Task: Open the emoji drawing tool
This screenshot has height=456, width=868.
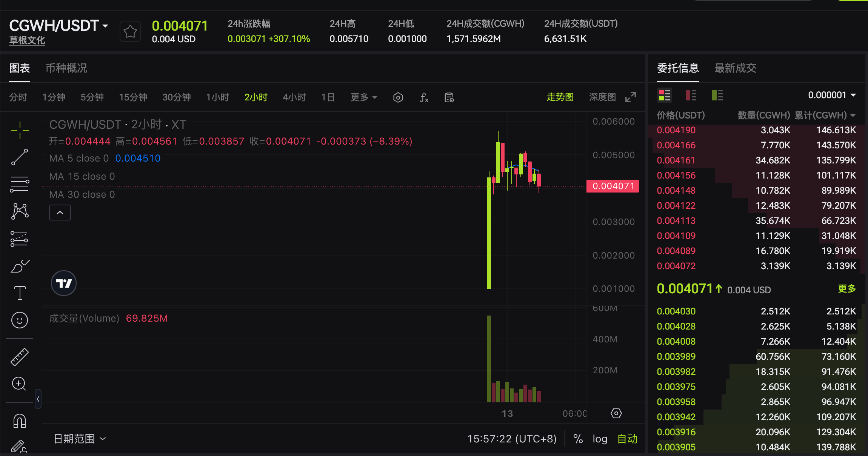Action: (x=19, y=320)
